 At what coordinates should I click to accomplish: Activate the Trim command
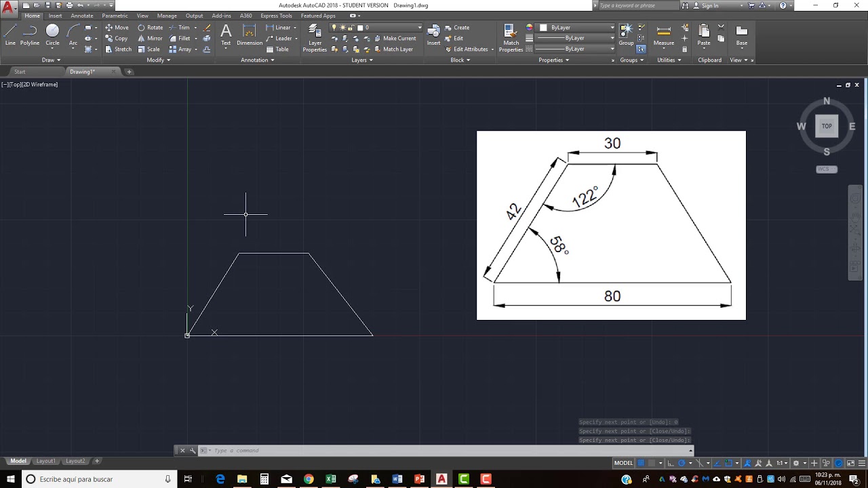[x=180, y=28]
